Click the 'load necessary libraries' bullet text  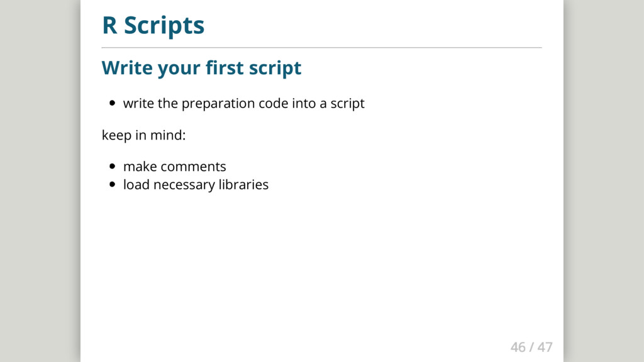[x=196, y=185]
